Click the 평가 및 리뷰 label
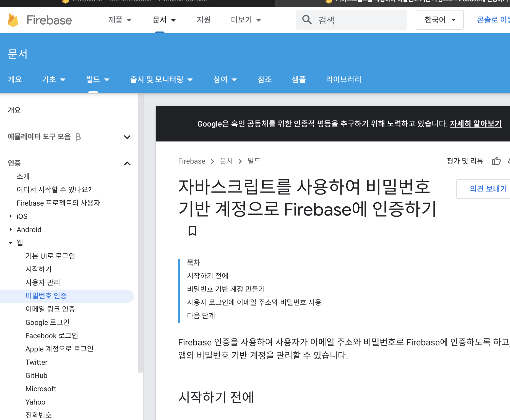 [x=465, y=161]
